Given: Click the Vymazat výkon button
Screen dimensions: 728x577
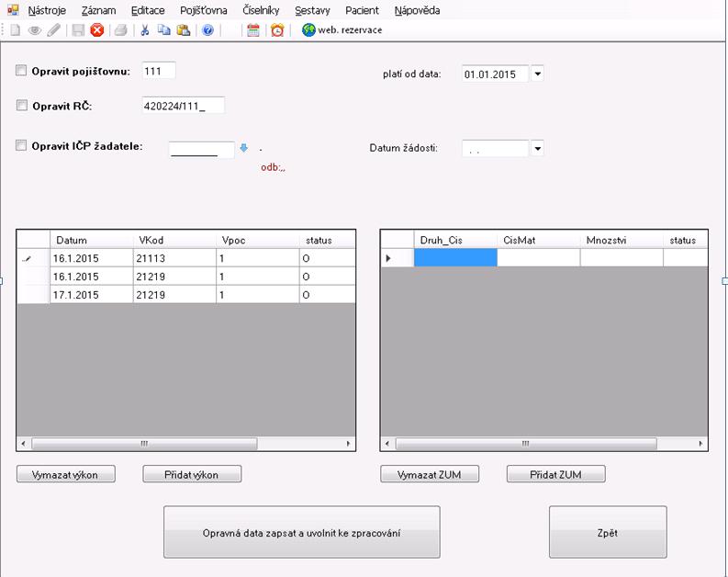Looking at the screenshot, I should (65, 474).
